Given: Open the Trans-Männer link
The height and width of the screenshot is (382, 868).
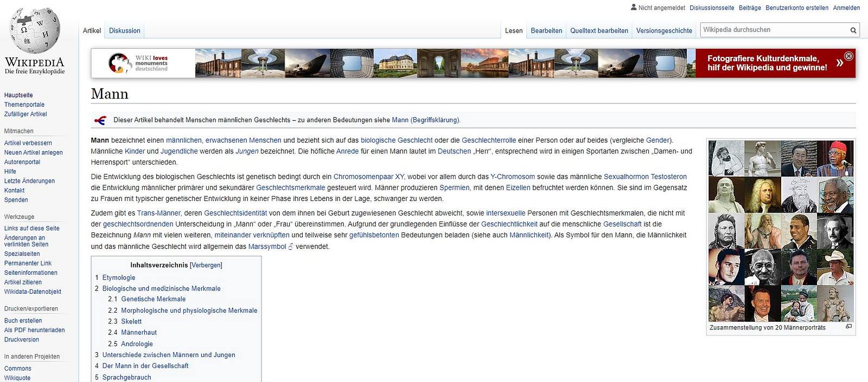Looking at the screenshot, I should pyautogui.click(x=159, y=213).
